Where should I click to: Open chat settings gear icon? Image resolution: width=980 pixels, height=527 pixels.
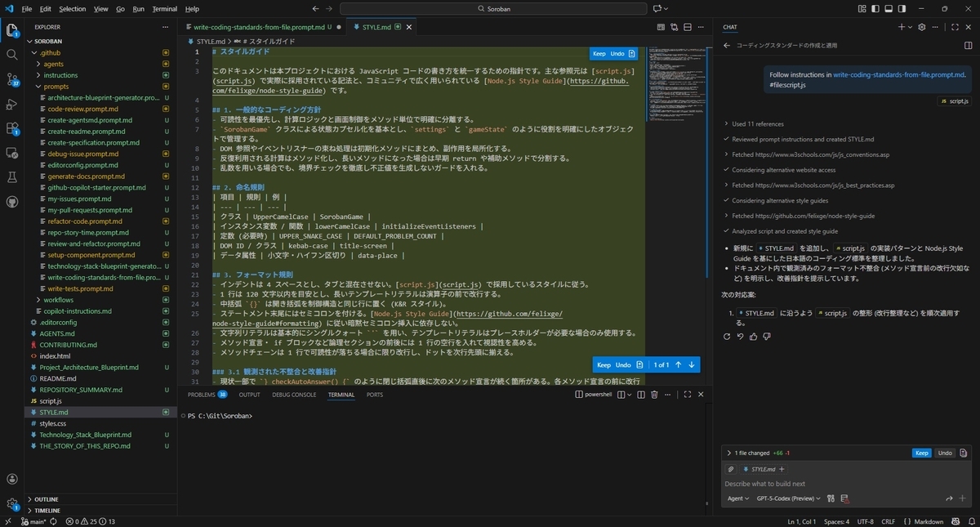click(x=921, y=27)
